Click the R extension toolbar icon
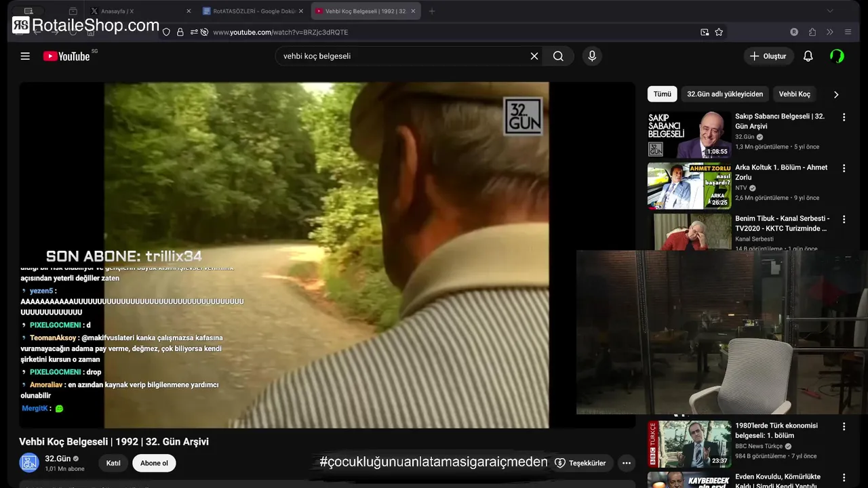 (794, 32)
